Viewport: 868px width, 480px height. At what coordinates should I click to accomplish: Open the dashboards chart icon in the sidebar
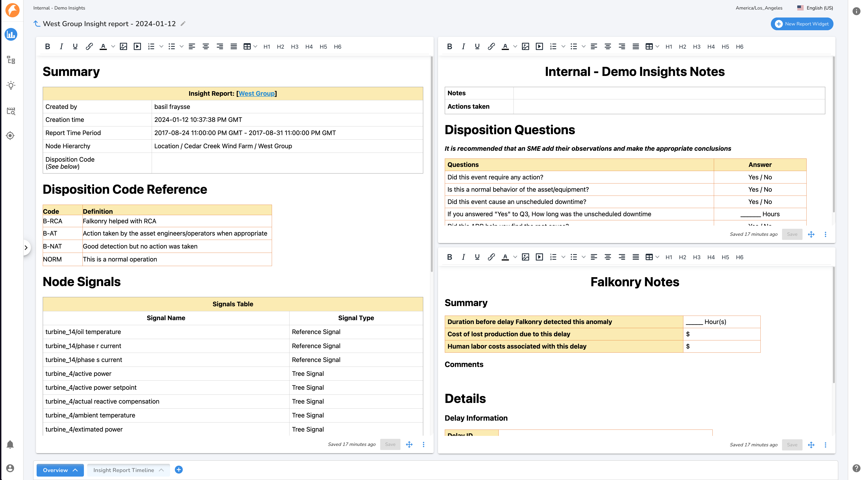(11, 34)
